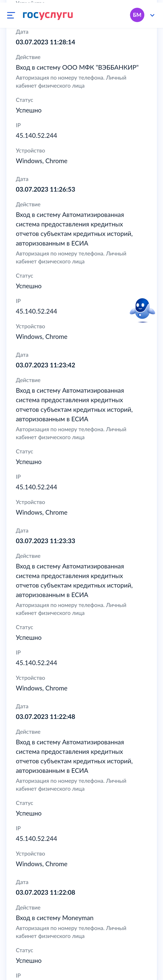Expand the profile dropdown chevron
This screenshot has height=980, width=163.
(x=152, y=15)
